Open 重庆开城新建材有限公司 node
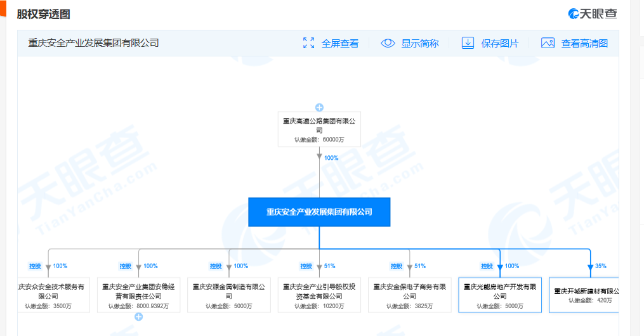Viewport: 644px width, 336px height. (584, 295)
